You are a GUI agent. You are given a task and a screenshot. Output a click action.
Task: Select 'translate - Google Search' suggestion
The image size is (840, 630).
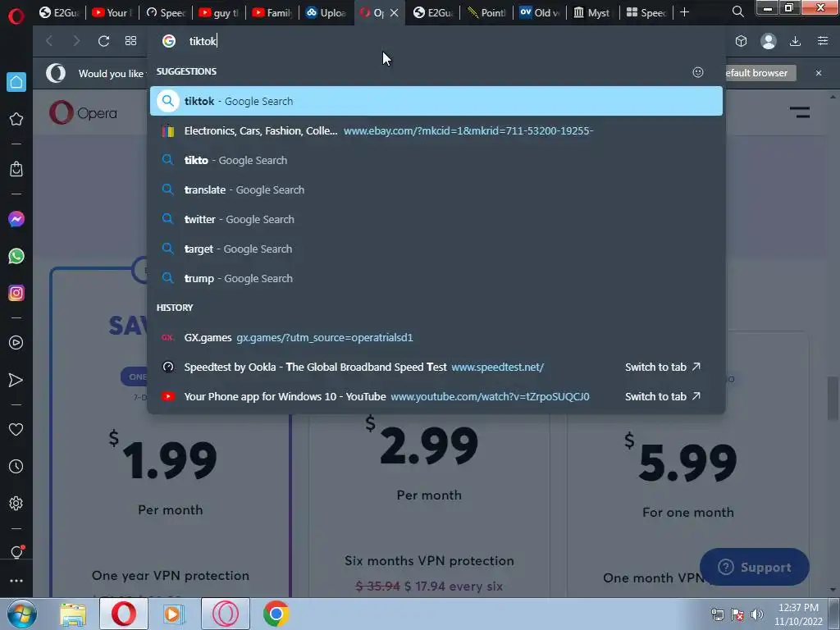click(x=436, y=189)
